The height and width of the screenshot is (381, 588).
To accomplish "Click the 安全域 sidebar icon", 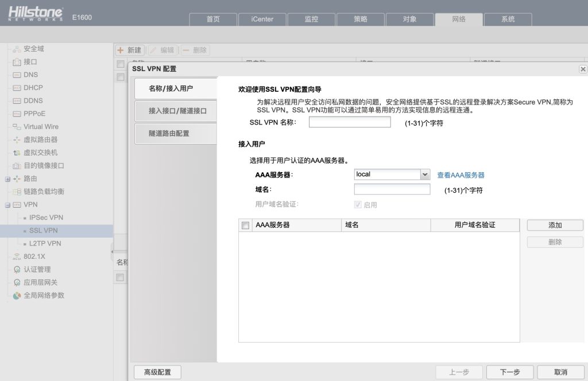I will coord(17,49).
